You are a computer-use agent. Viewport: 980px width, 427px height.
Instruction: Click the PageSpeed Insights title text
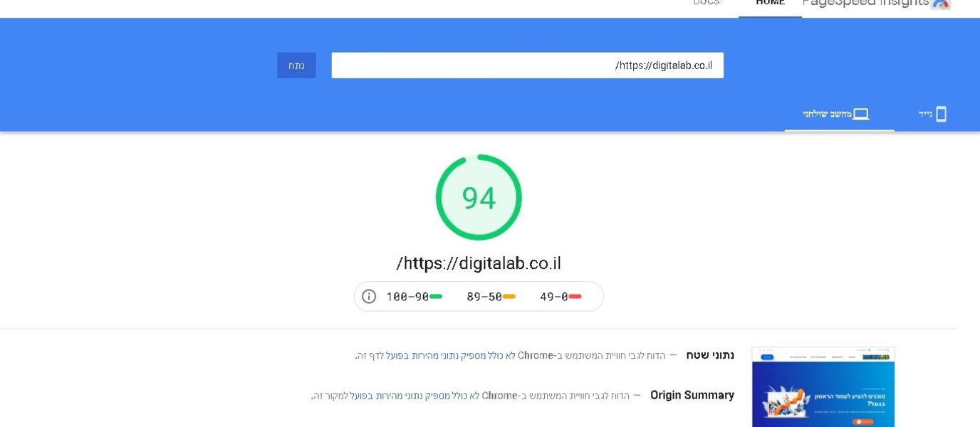[865, 3]
